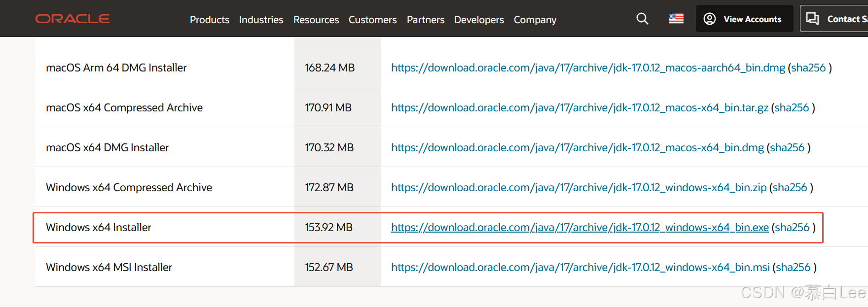Image resolution: width=868 pixels, height=307 pixels.
Task: Download macos-x64_bin.dmg link
Action: [x=578, y=147]
